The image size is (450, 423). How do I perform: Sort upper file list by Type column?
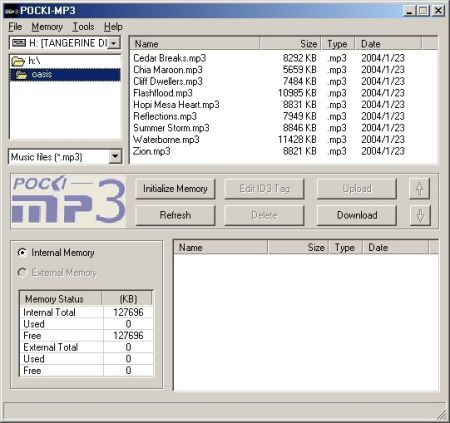337,44
